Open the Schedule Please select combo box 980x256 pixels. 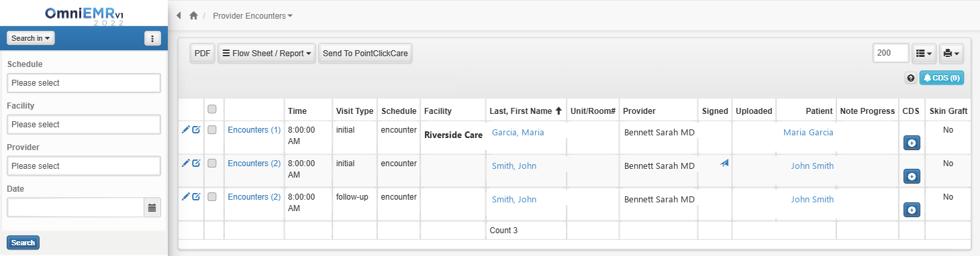tap(84, 83)
